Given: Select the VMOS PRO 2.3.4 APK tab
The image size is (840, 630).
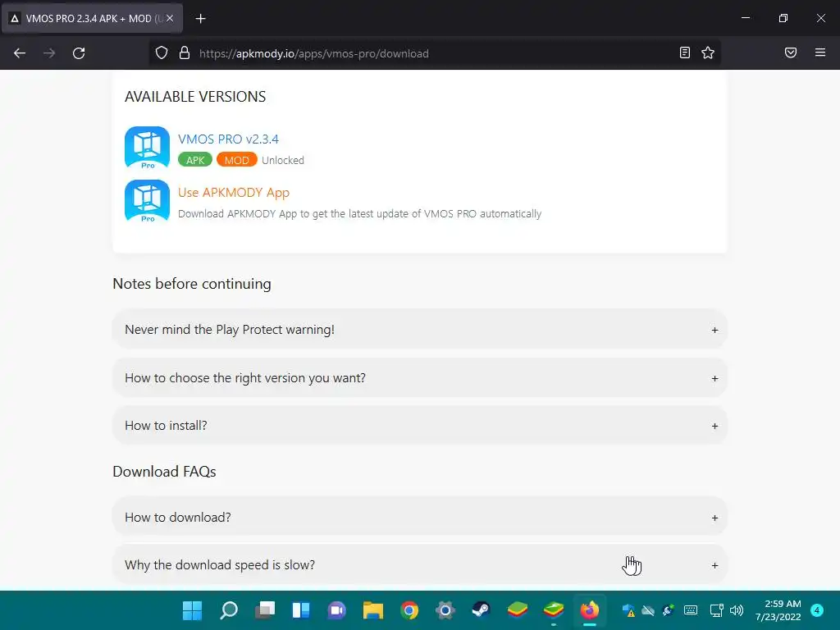Looking at the screenshot, I should [92, 19].
